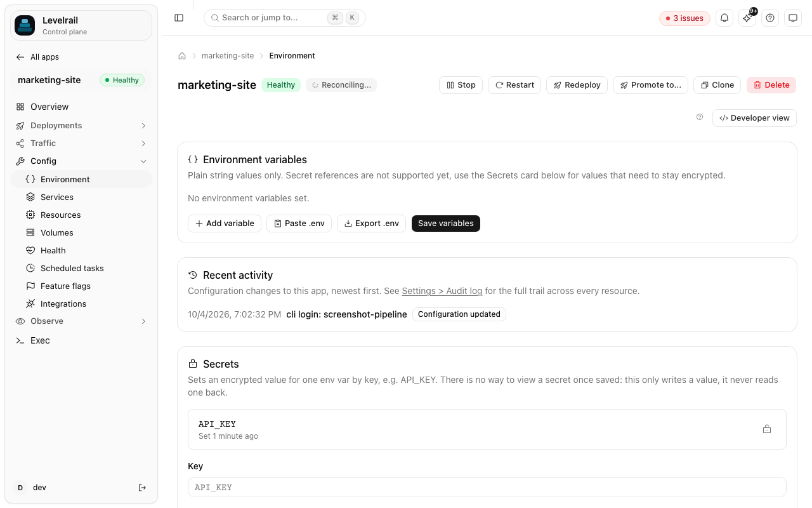Viewport: 812px width, 508px height.
Task: Go to the home breadcrumb icon
Action: [182, 56]
